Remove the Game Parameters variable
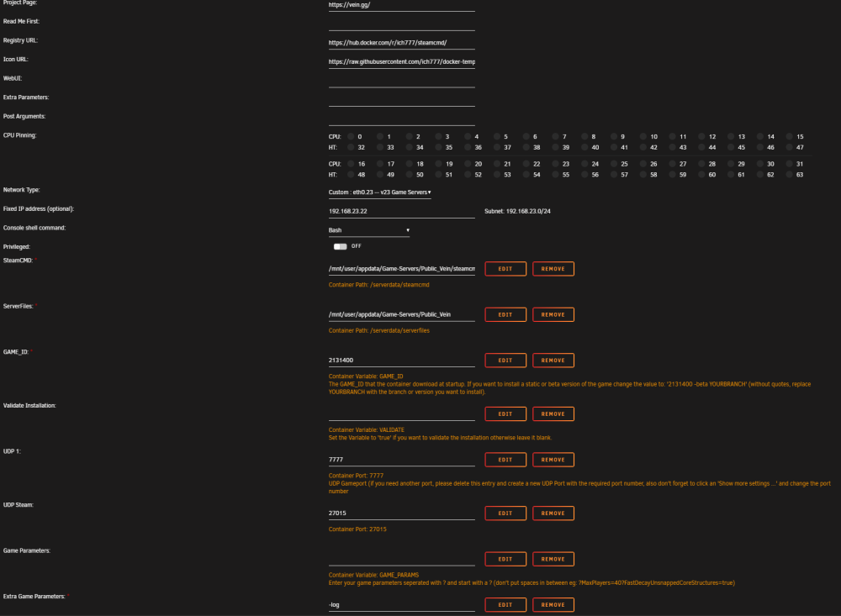The height and width of the screenshot is (616, 841). (x=553, y=559)
